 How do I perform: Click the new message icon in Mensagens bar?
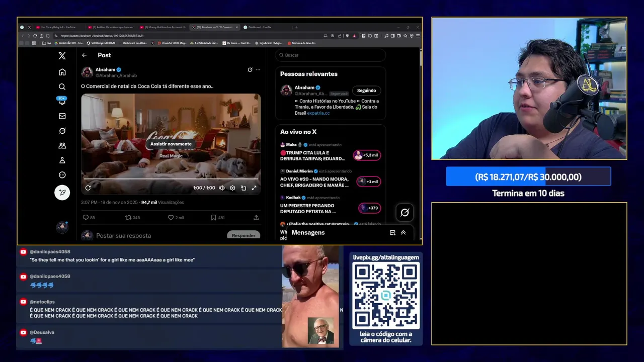pyautogui.click(x=392, y=233)
